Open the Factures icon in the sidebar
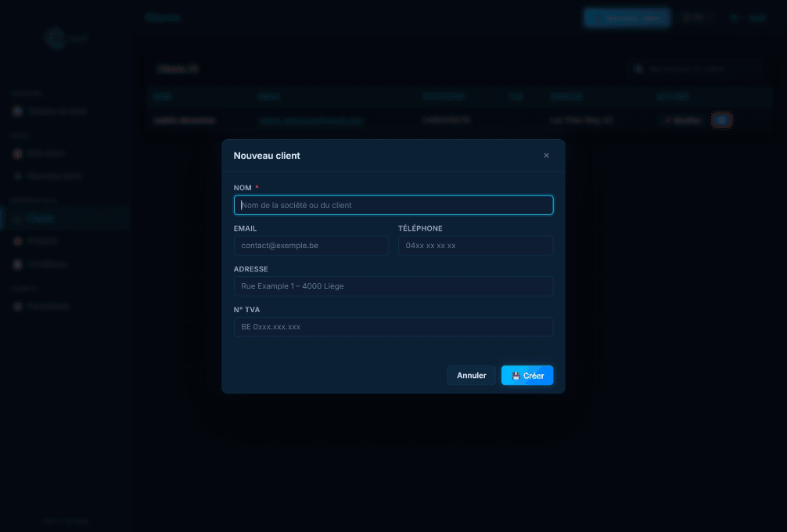 [x=18, y=264]
